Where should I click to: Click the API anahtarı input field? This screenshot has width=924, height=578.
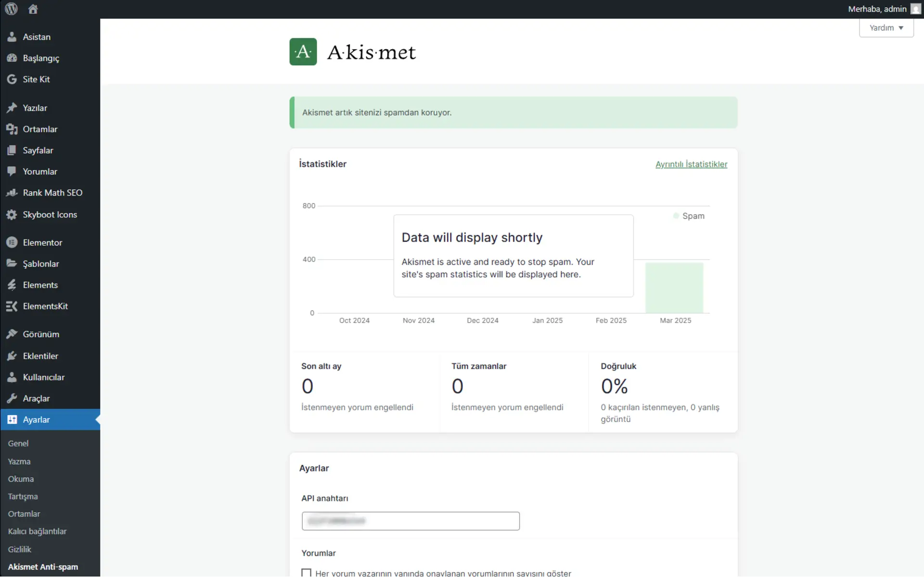411,521
